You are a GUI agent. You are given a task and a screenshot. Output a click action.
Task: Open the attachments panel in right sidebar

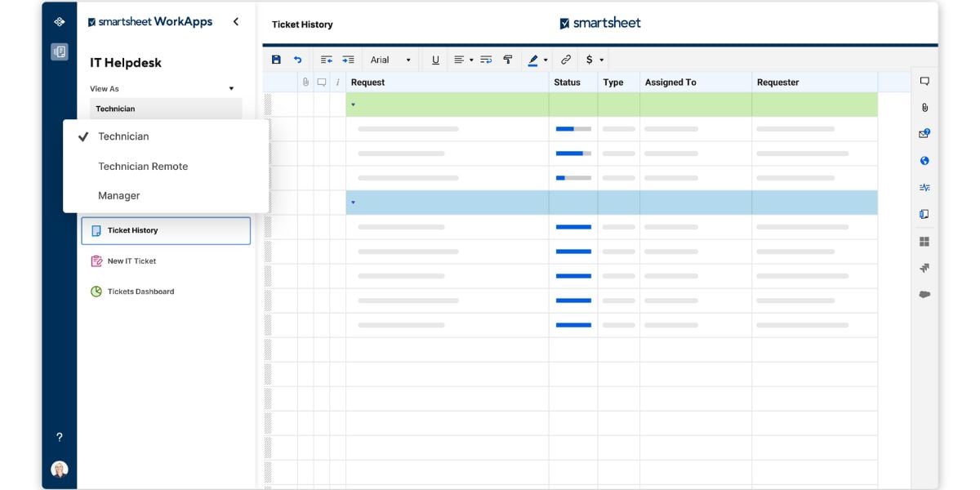point(924,108)
